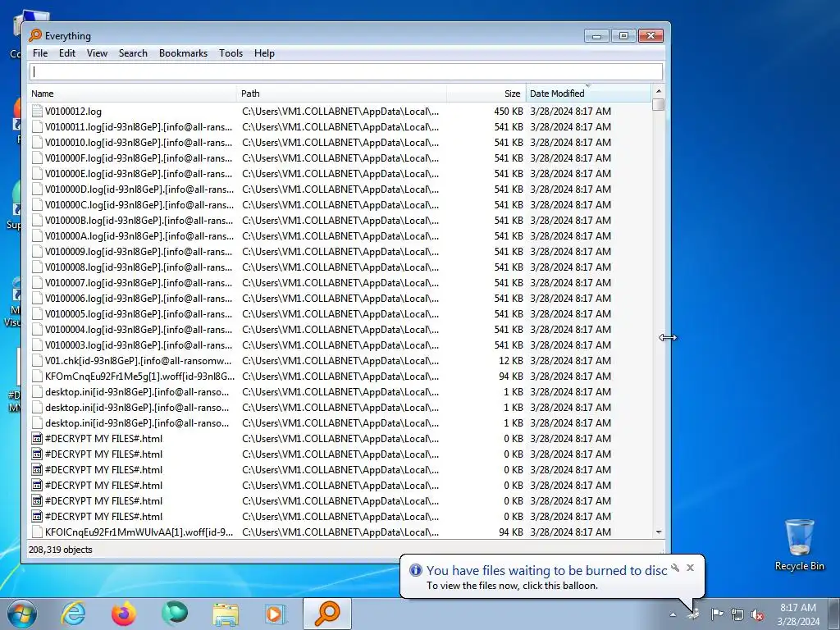Open the Edit menu
Screen dimensions: 840x630
67,53
